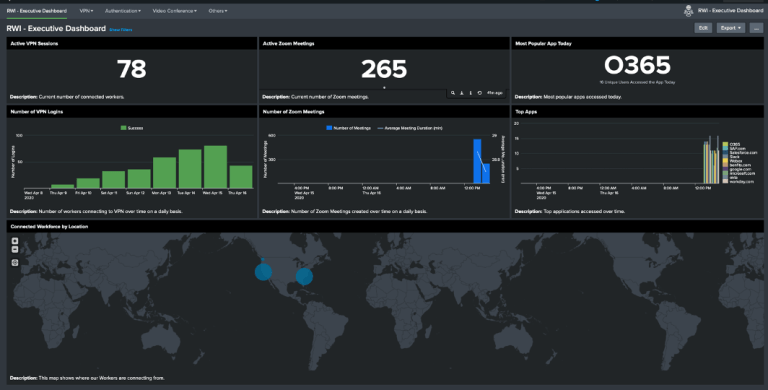Reset the workforce map to original view
The height and width of the screenshot is (390, 768).
click(x=15, y=263)
